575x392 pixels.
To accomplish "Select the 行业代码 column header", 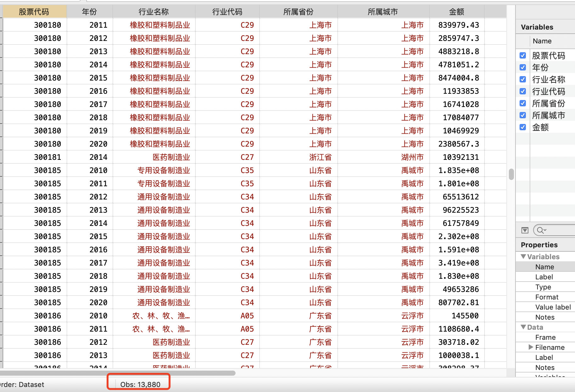I will click(227, 12).
